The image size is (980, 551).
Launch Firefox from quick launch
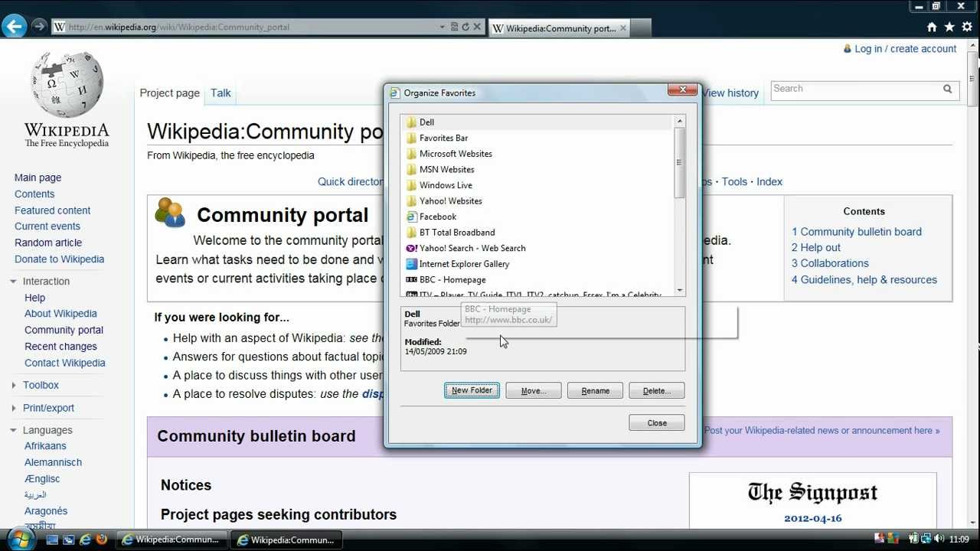[102, 540]
